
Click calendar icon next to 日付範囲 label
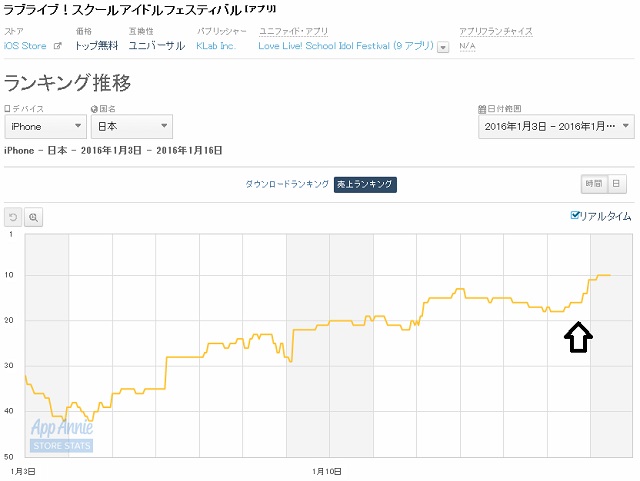(x=482, y=109)
